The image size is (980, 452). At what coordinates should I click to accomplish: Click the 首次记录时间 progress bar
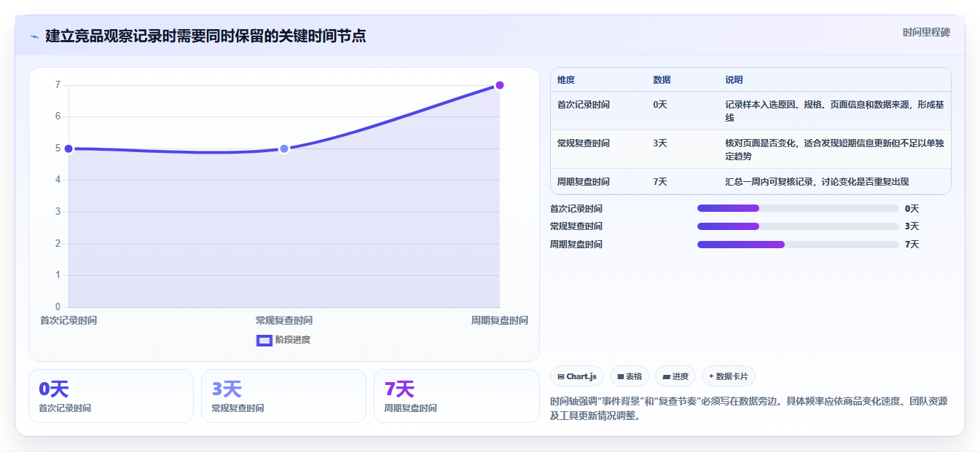798,208
